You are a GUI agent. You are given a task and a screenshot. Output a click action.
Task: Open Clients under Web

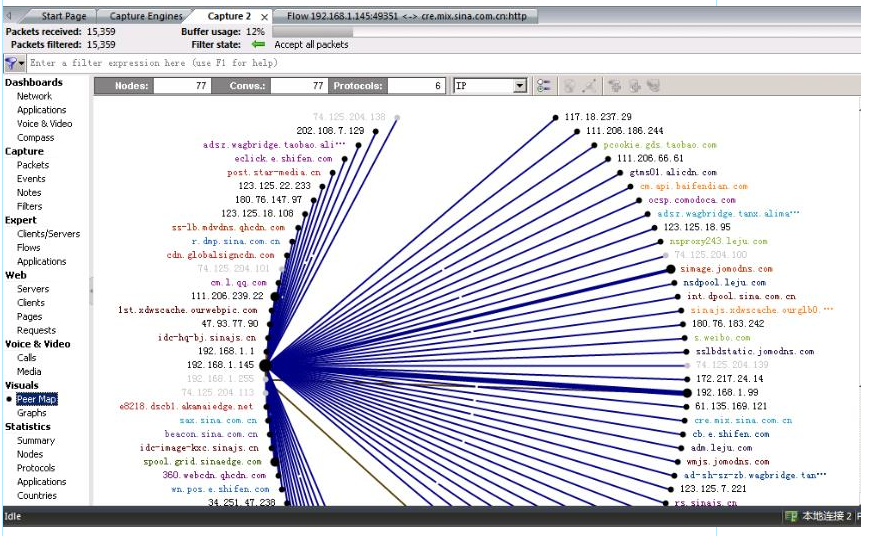coord(31,303)
